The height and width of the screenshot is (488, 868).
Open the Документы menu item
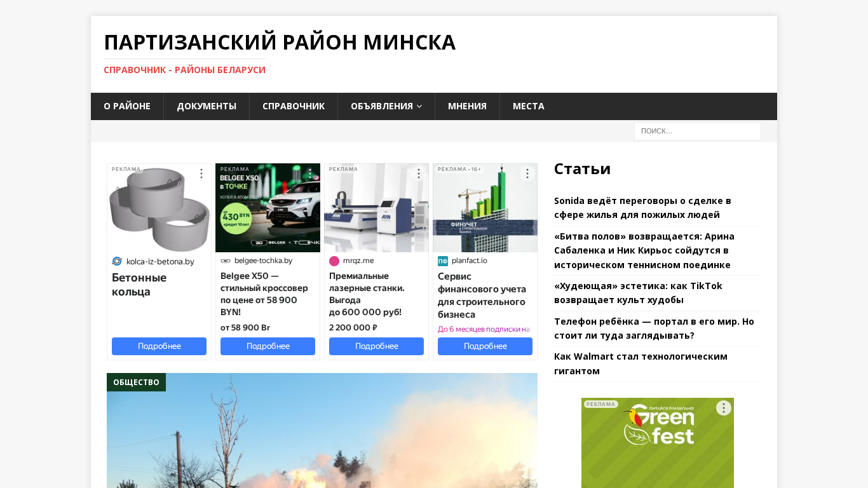pyautogui.click(x=207, y=106)
